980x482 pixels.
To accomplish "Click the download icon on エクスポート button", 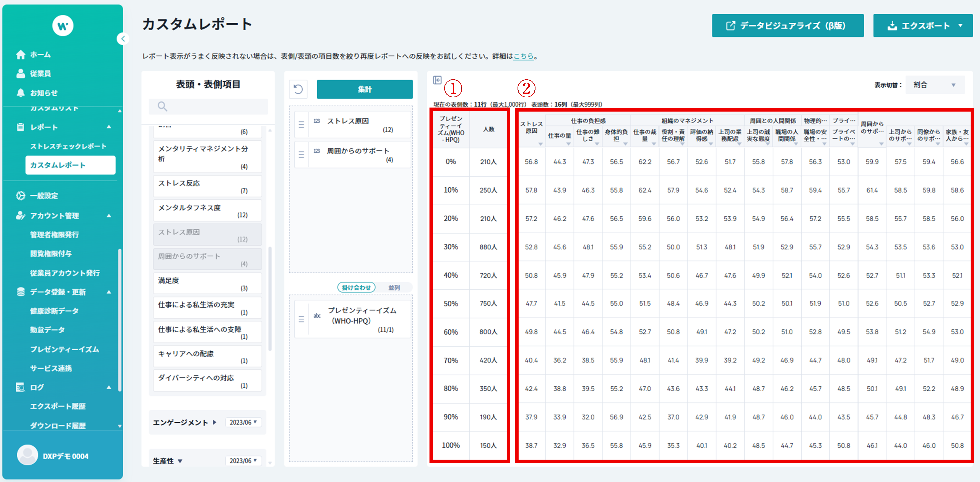I will [x=892, y=26].
